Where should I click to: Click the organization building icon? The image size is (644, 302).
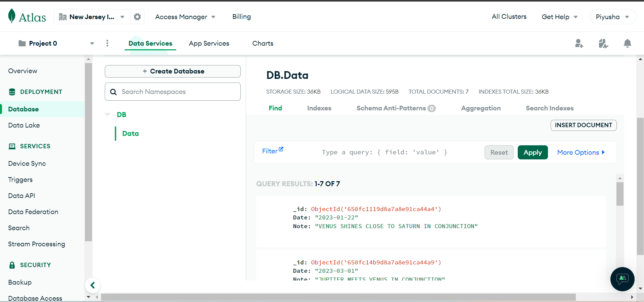pos(62,17)
